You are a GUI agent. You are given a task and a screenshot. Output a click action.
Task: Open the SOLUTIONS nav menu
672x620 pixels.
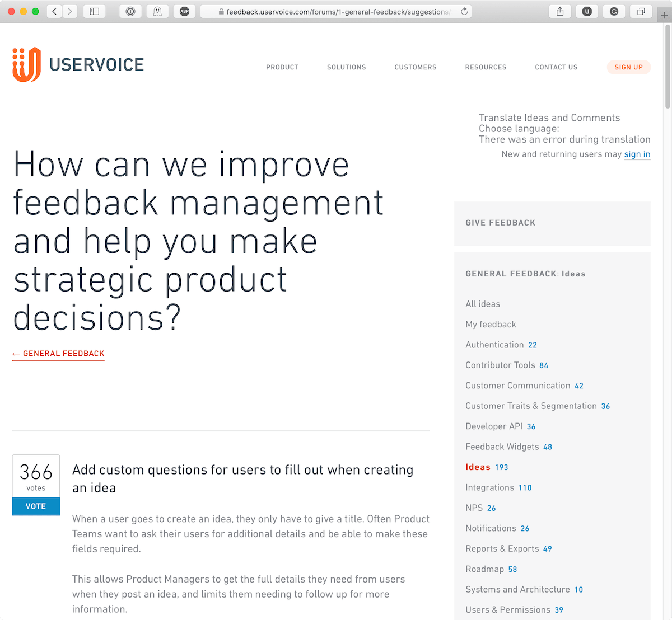347,67
